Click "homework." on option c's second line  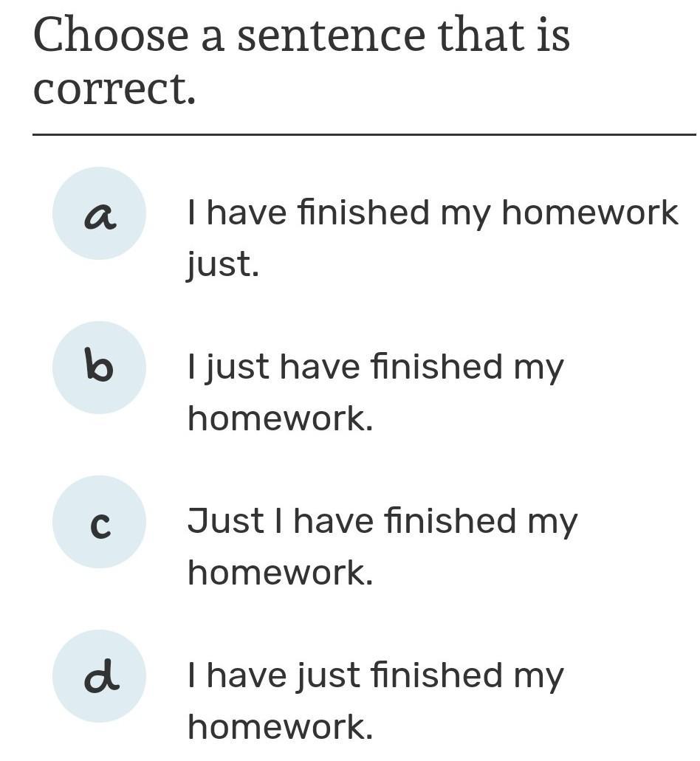(280, 573)
